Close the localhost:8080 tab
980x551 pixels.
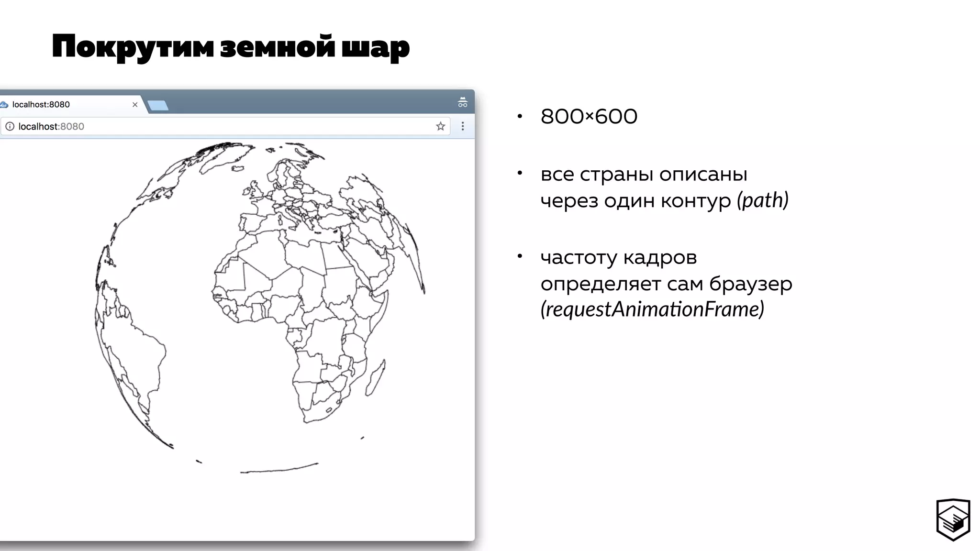point(135,105)
